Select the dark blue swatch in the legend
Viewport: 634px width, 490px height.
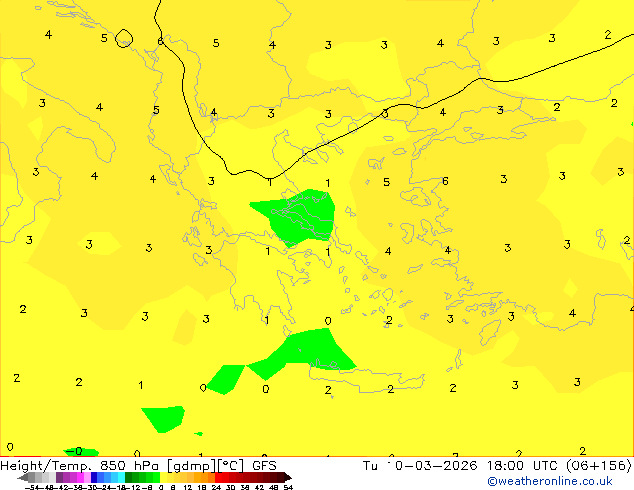94,477
